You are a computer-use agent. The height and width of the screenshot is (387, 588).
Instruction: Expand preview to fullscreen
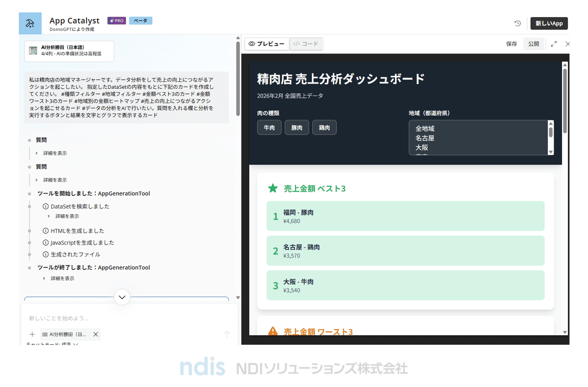[554, 44]
